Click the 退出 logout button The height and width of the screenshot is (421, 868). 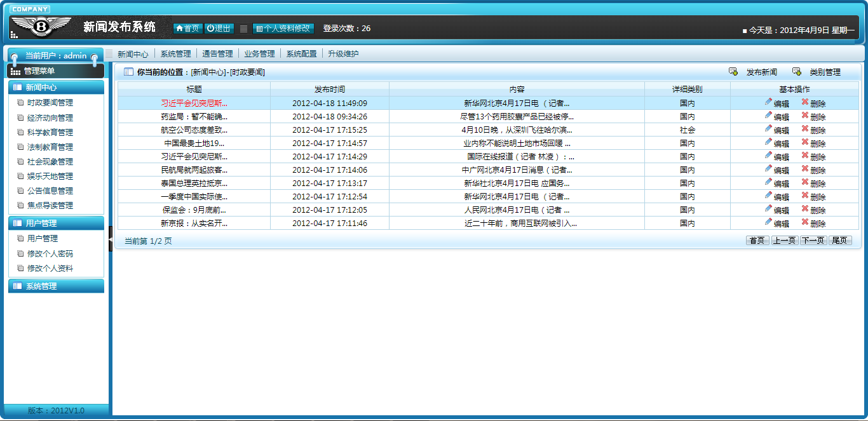[x=219, y=29]
